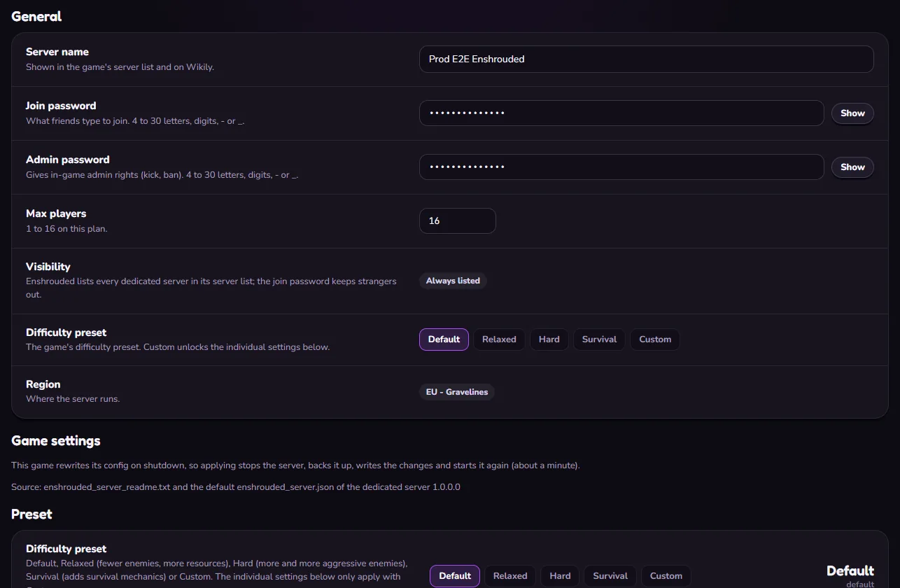This screenshot has height=588, width=900.
Task: Choose Relaxed in the Preset section
Action: pyautogui.click(x=510, y=576)
